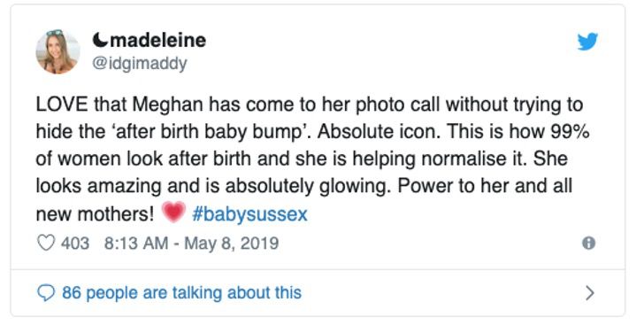Open '86 people are talking about this'

point(182,293)
